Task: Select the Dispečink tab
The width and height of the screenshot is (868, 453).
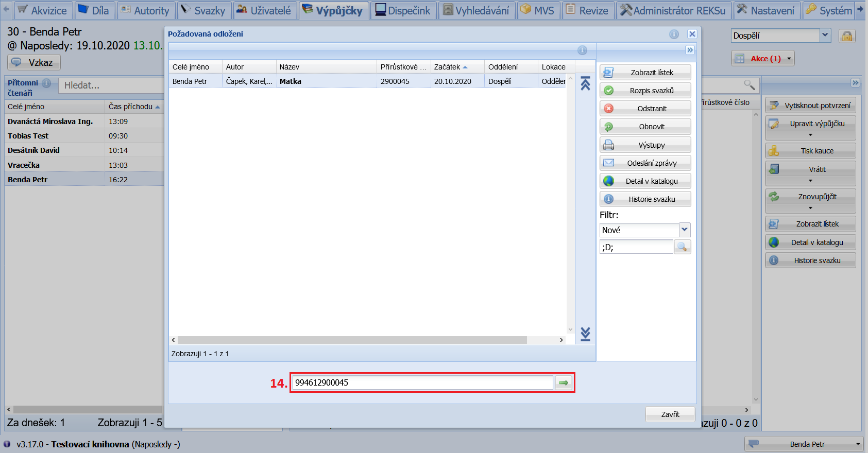Action: tap(403, 10)
